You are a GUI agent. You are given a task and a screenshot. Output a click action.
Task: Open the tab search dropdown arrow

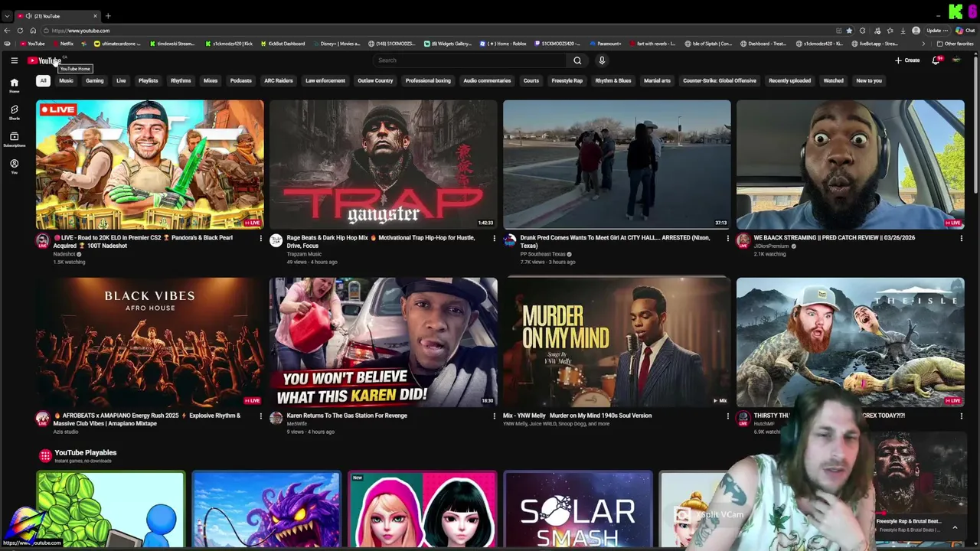pyautogui.click(x=7, y=16)
